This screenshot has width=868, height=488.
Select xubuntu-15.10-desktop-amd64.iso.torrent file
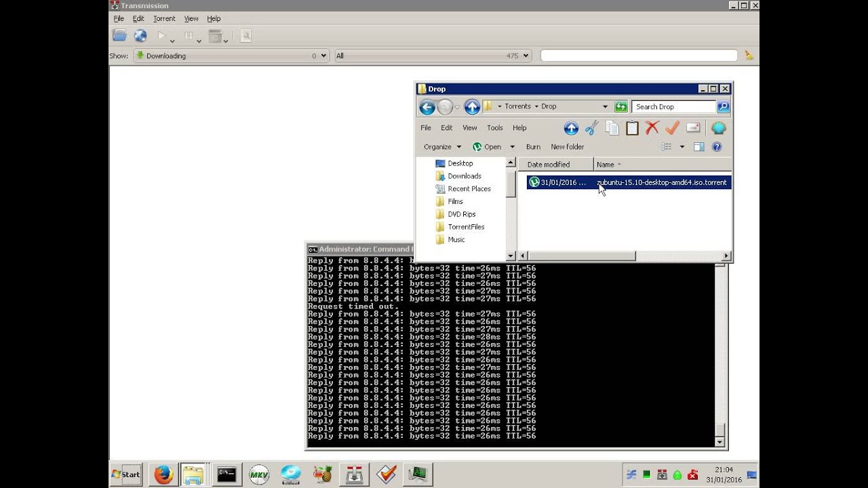[629, 182]
